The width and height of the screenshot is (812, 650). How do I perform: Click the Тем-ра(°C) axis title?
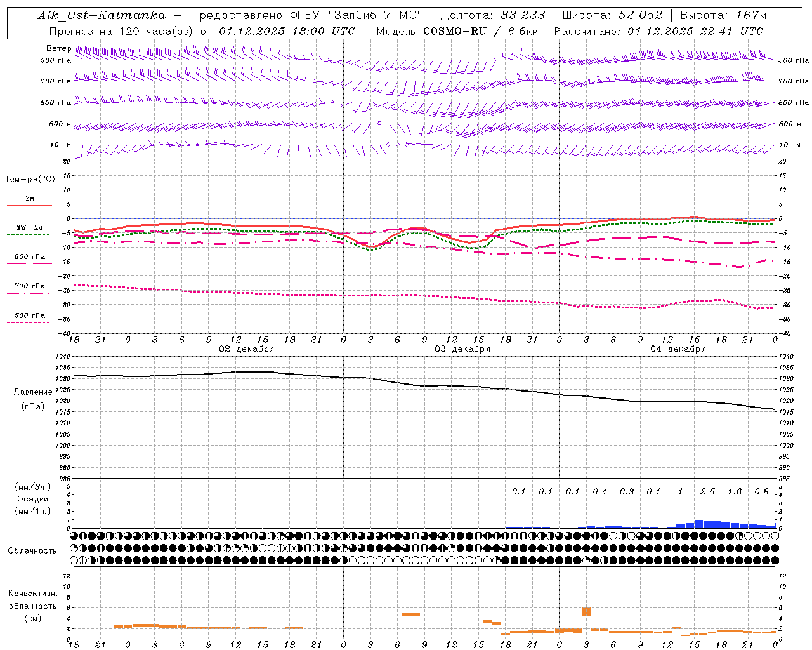point(30,180)
